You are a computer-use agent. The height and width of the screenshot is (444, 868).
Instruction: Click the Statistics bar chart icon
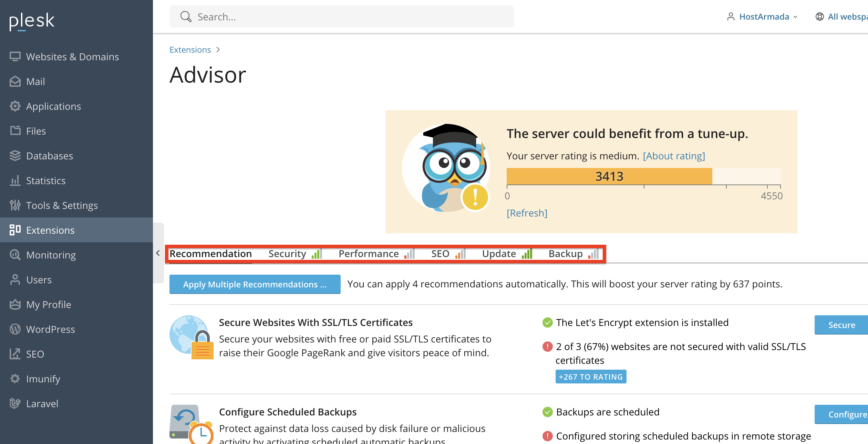click(15, 180)
